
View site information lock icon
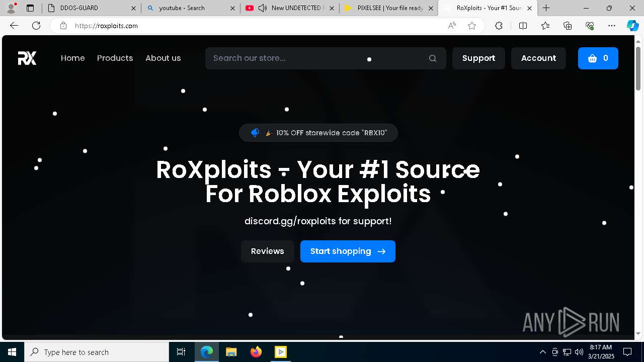[63, 26]
